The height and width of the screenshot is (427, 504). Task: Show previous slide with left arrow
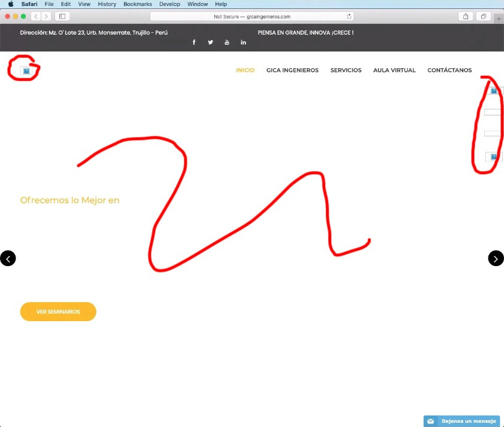pyautogui.click(x=8, y=258)
